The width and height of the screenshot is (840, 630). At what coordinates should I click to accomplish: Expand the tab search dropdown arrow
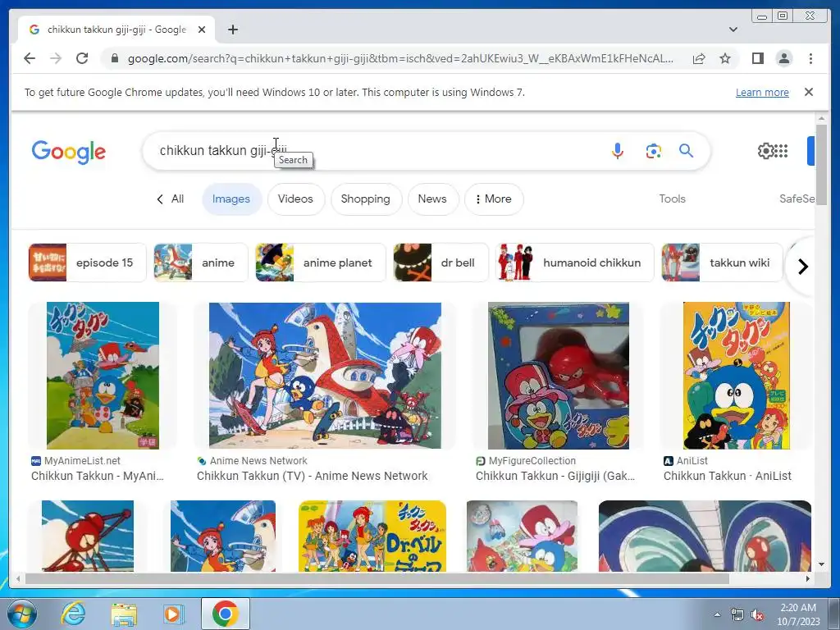tap(733, 30)
